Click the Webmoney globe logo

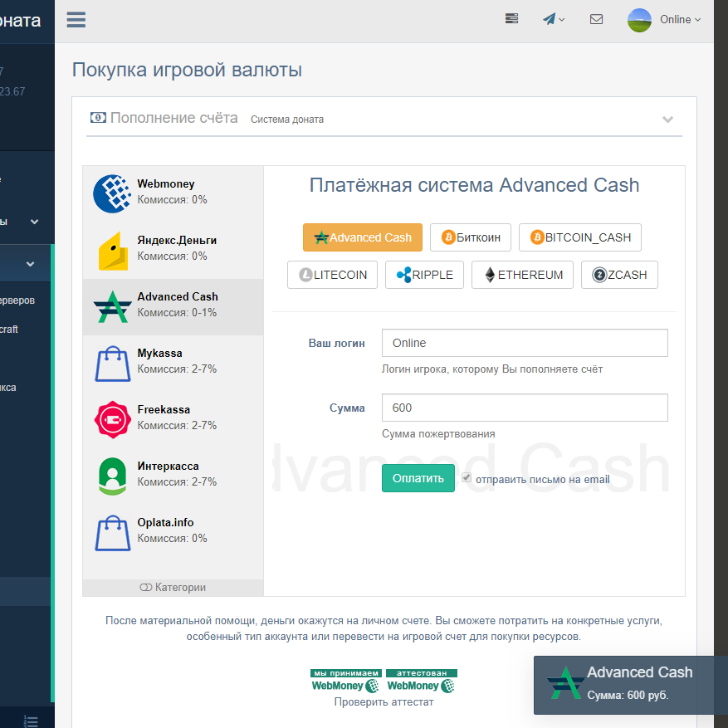[112, 193]
